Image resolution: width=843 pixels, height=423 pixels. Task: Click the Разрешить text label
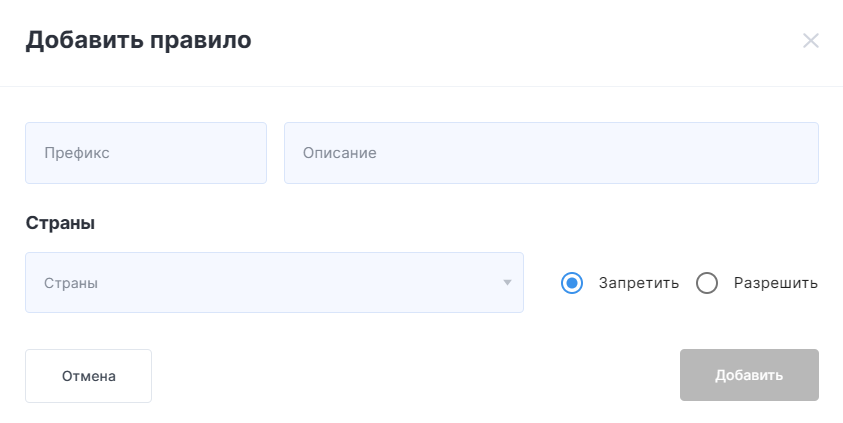click(776, 283)
